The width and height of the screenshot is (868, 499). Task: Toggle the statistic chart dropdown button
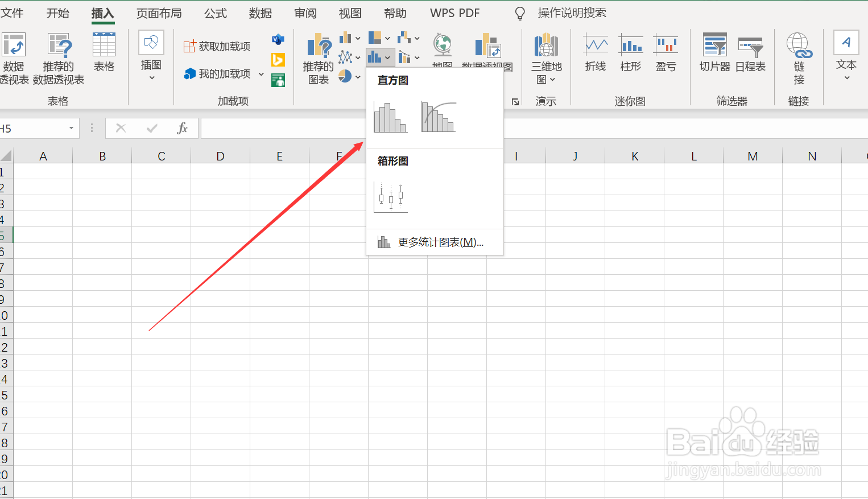pyautogui.click(x=379, y=57)
